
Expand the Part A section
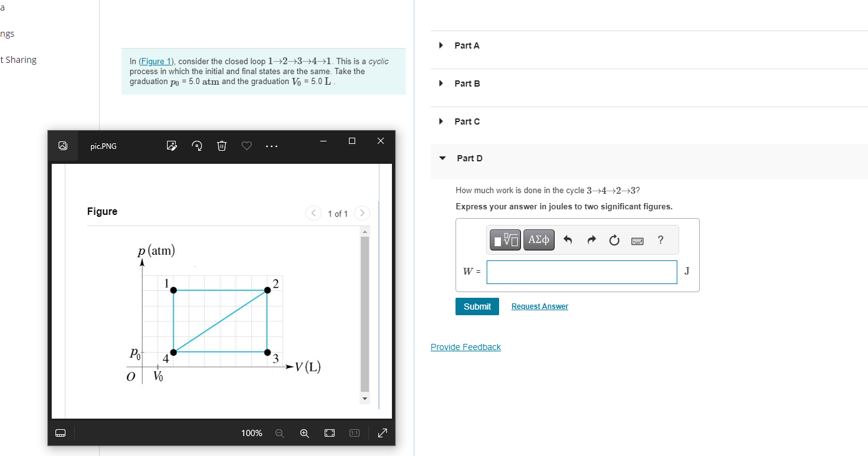[441, 45]
